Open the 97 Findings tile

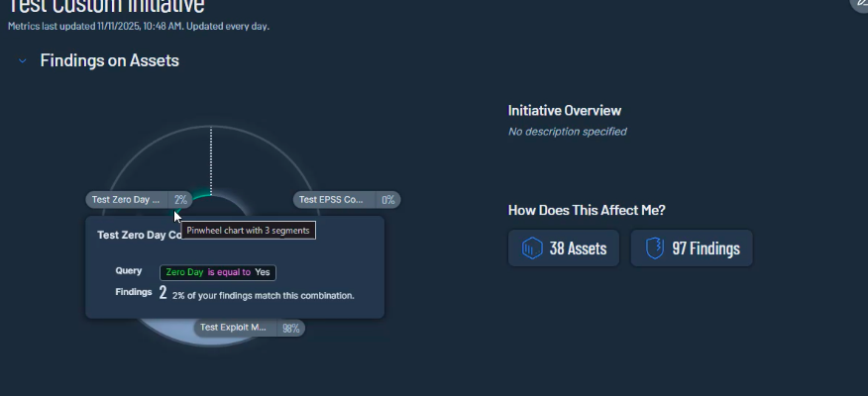[x=692, y=248]
